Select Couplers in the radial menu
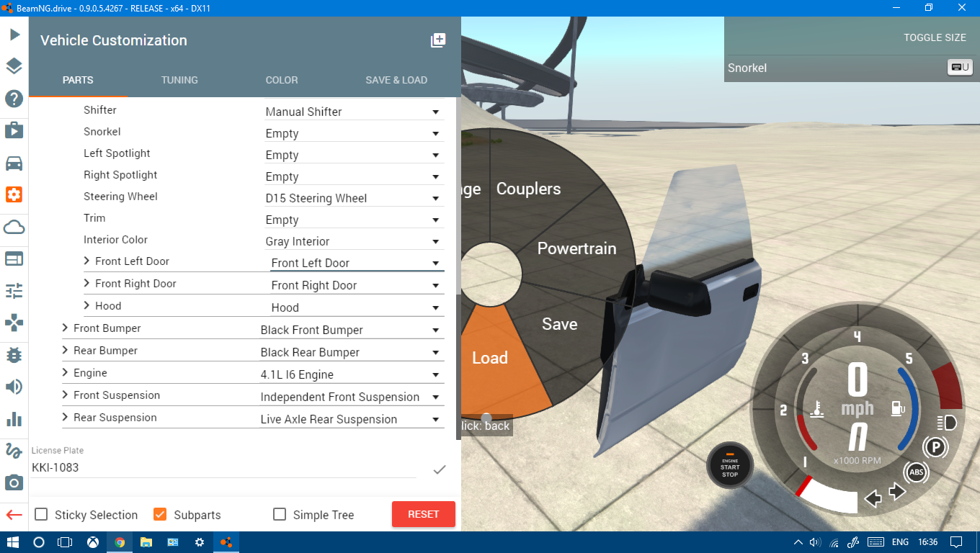Viewport: 980px width, 553px height. click(528, 189)
